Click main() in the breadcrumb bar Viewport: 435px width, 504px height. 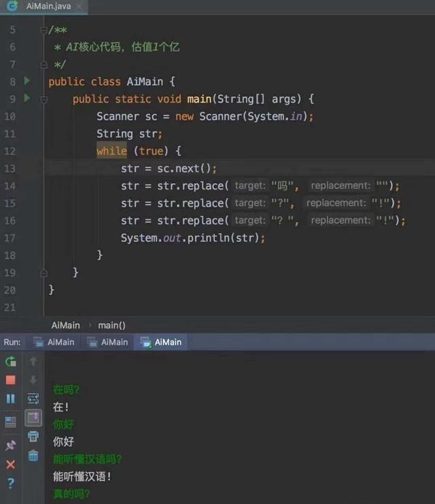111,325
